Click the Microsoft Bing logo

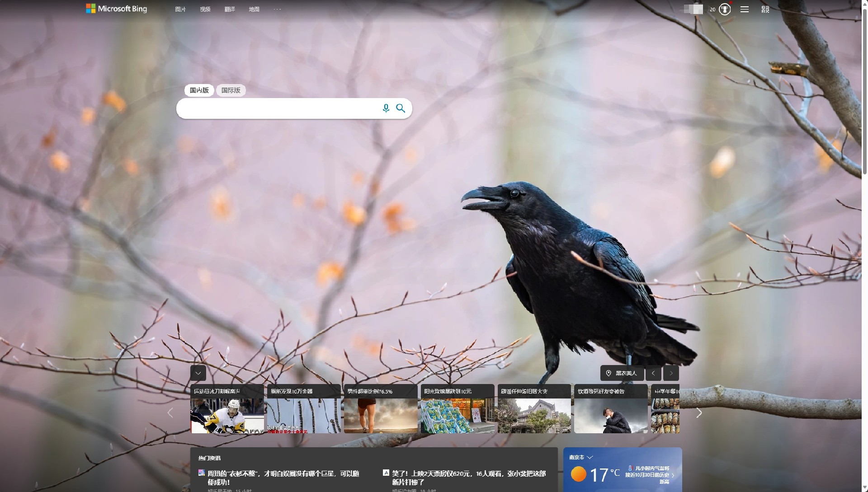click(117, 9)
